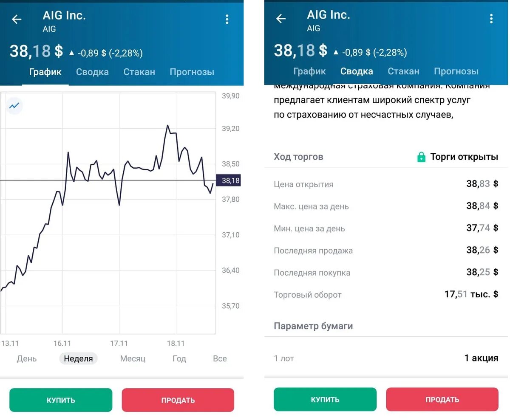Image resolution: width=510 pixels, height=420 pixels.
Task: Switch chart type with the line-chart icon
Action: [14, 106]
